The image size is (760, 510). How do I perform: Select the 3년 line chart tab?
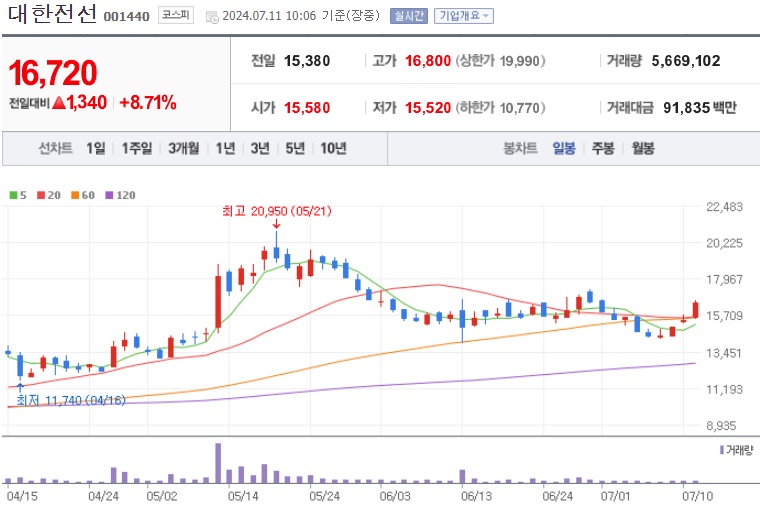point(260,148)
